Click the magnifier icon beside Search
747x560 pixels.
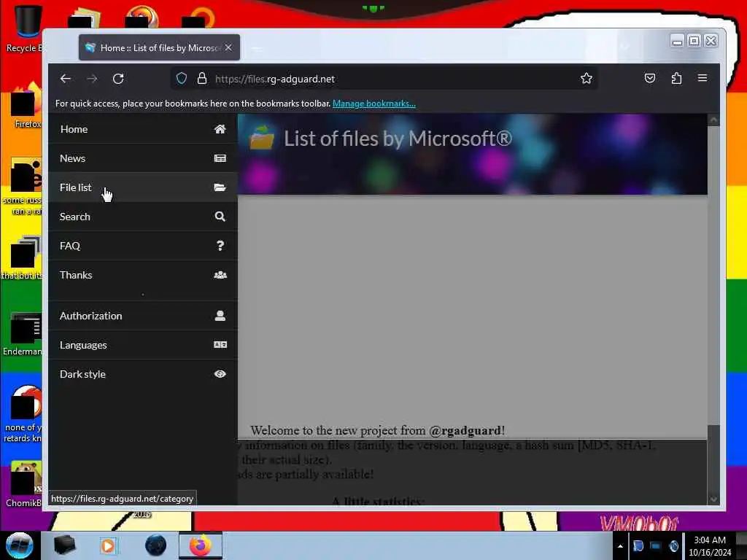(x=220, y=217)
